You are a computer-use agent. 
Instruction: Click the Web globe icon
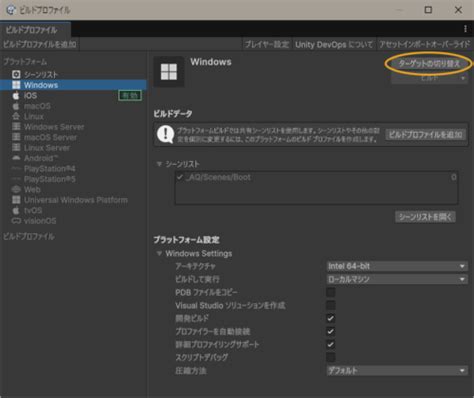(16, 189)
